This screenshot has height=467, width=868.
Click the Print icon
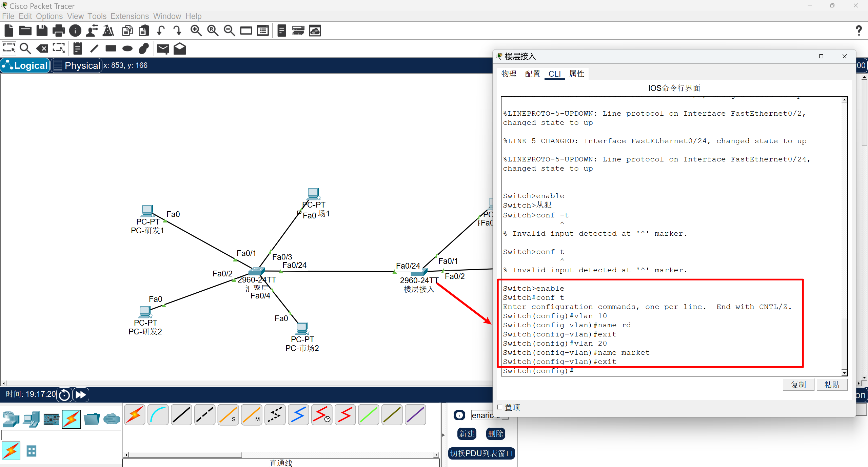tap(59, 31)
